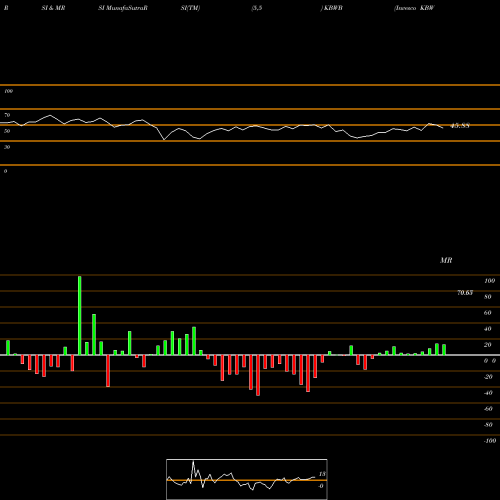The height and width of the screenshot is (500, 500).
Task: Click the end of the white RSI line
Action: (x=443, y=128)
